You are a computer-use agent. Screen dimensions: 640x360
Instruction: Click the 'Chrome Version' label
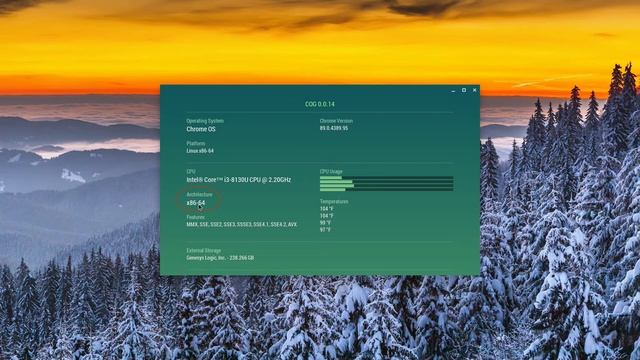pos(336,121)
